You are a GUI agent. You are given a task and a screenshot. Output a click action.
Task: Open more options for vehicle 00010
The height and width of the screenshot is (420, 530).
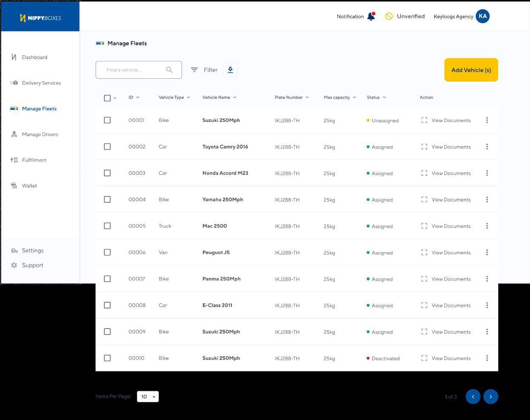[x=487, y=358]
